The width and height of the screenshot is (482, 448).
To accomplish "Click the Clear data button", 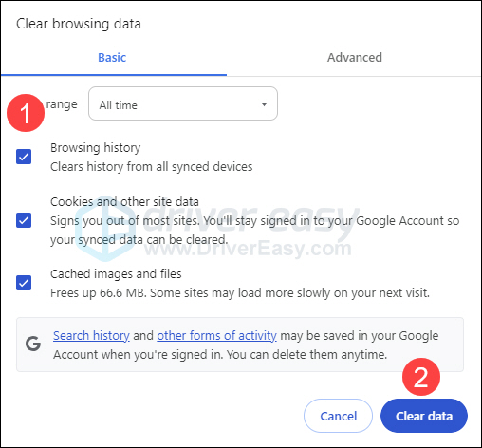I will pos(424,416).
